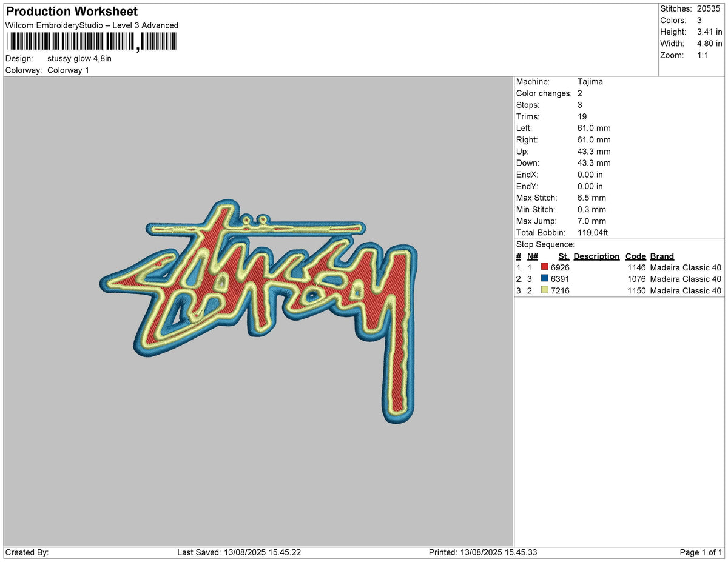This screenshot has height=562, width=728.
Task: Click the 'Page 1 of 1' footer text
Action: [x=701, y=552]
